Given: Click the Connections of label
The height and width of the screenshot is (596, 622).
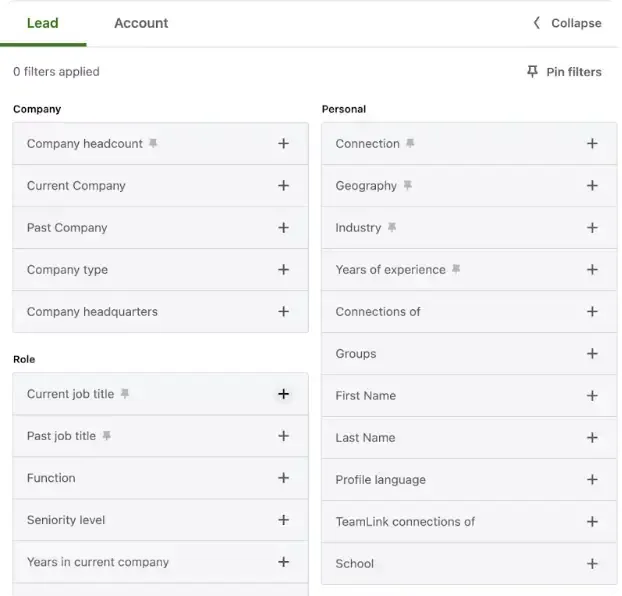Looking at the screenshot, I should [x=378, y=312].
